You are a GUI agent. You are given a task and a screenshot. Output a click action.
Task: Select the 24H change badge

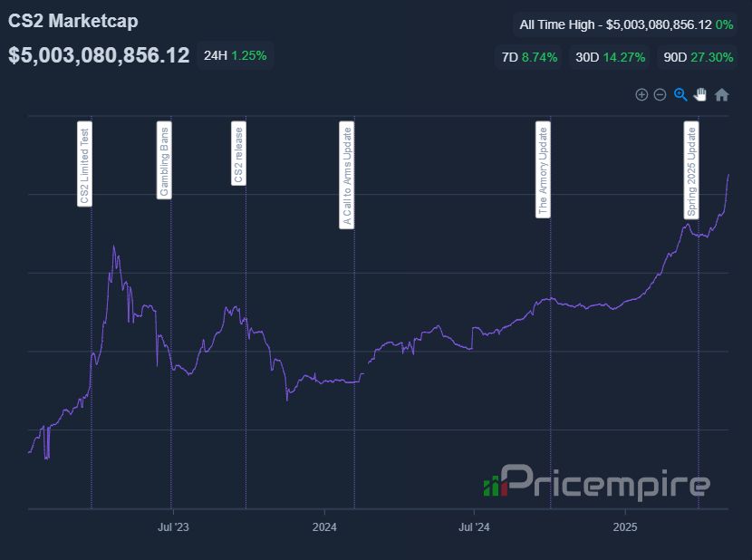pos(235,55)
